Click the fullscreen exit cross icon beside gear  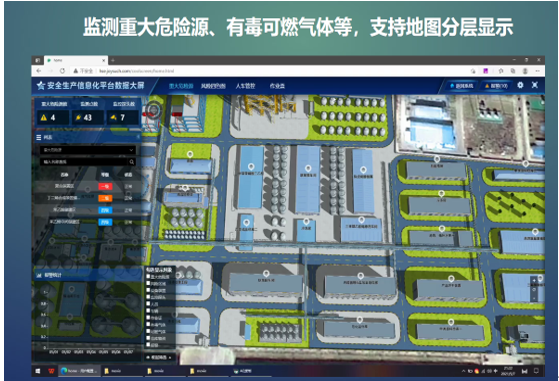tap(535, 85)
